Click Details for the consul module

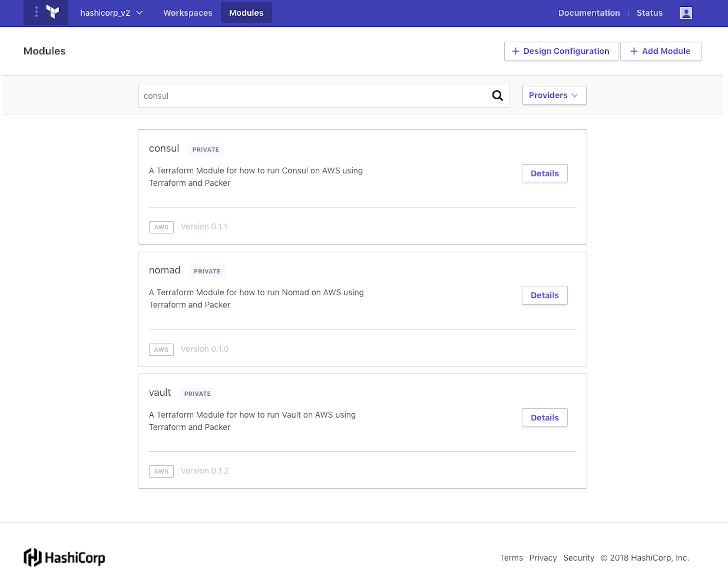[x=544, y=173]
